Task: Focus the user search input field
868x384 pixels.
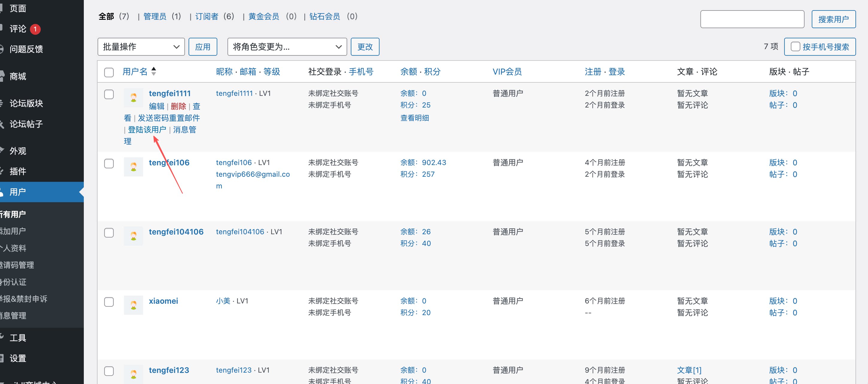Action: pos(752,19)
